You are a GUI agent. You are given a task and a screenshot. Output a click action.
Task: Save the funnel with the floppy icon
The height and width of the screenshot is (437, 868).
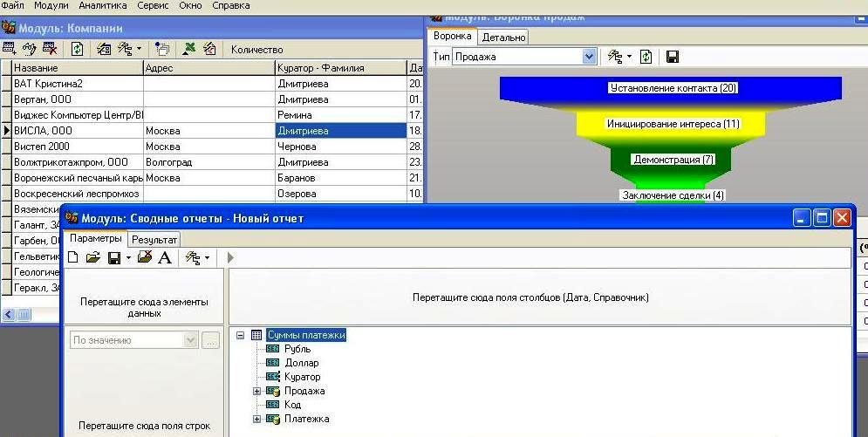[x=672, y=57]
